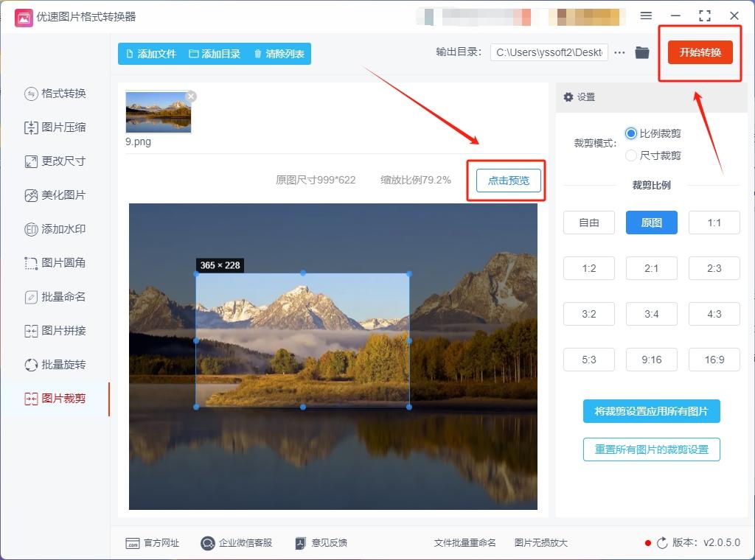Click the crop box bottom-middle handle
Image resolution: width=755 pixels, height=560 pixels.
tap(303, 407)
